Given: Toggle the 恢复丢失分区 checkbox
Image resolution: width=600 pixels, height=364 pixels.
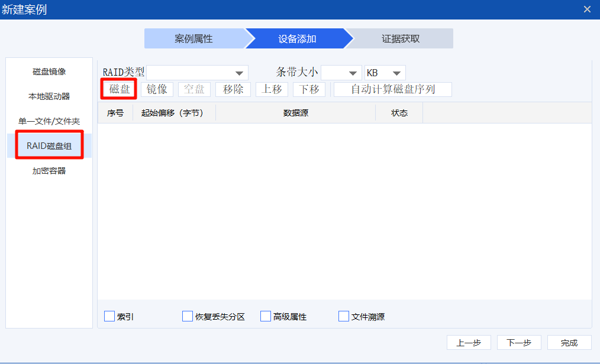Looking at the screenshot, I should (x=188, y=316).
